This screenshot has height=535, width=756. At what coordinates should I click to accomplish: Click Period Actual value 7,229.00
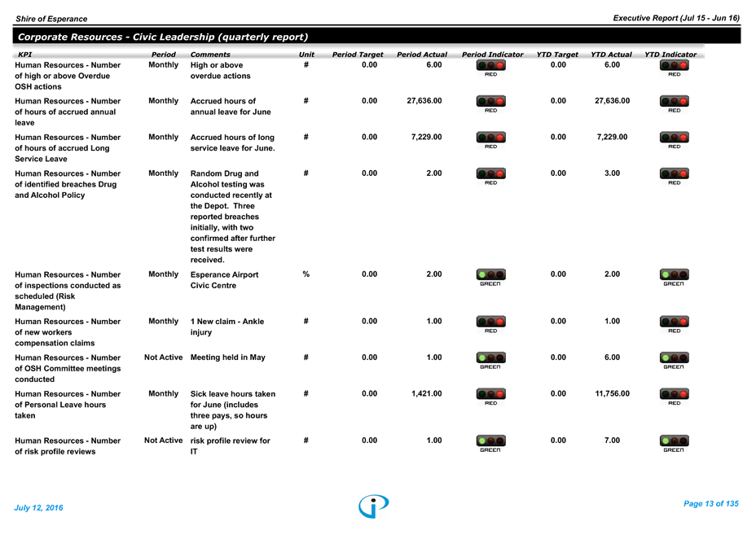(x=427, y=137)
